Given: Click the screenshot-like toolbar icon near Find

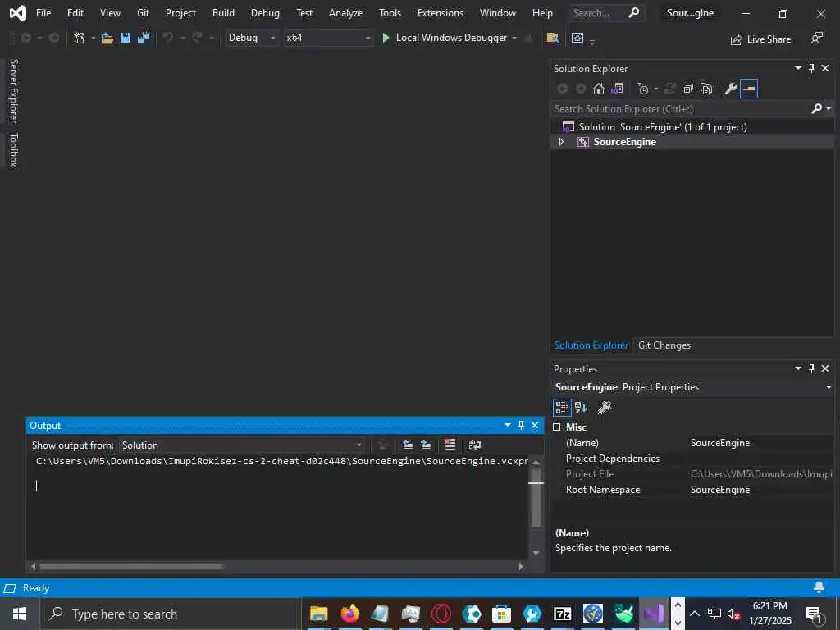Looking at the screenshot, I should tap(577, 38).
